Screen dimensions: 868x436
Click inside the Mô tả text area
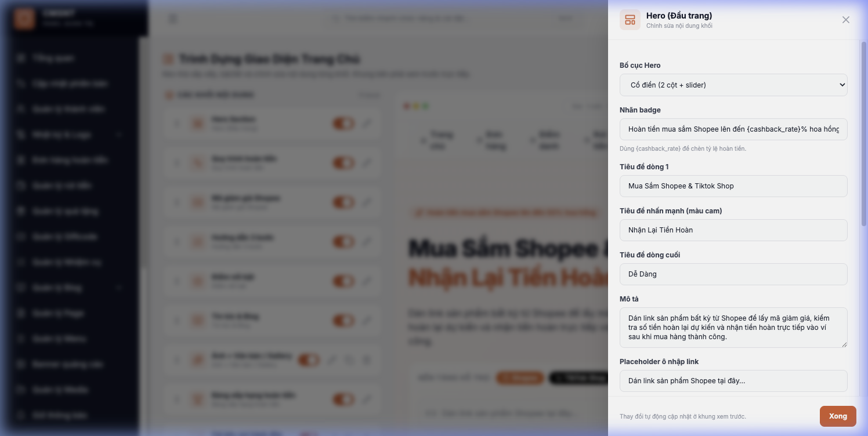click(733, 328)
